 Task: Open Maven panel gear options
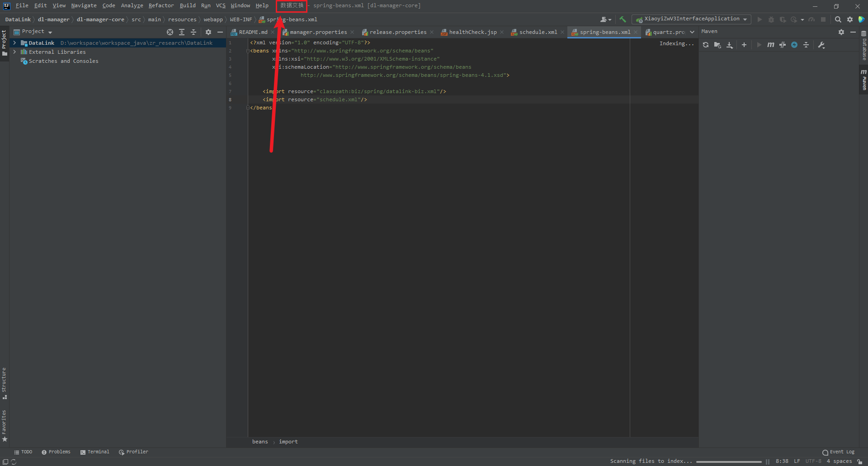point(841,32)
